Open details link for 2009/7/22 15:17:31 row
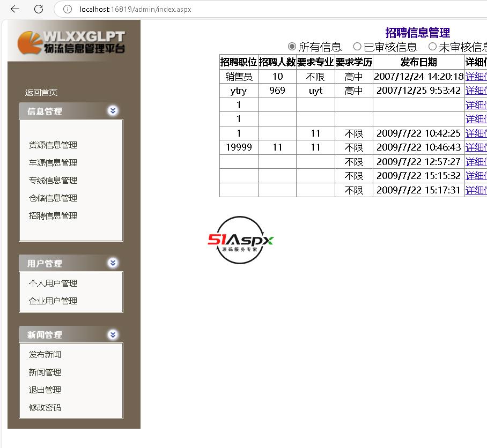This screenshot has height=448, width=487. click(476, 190)
